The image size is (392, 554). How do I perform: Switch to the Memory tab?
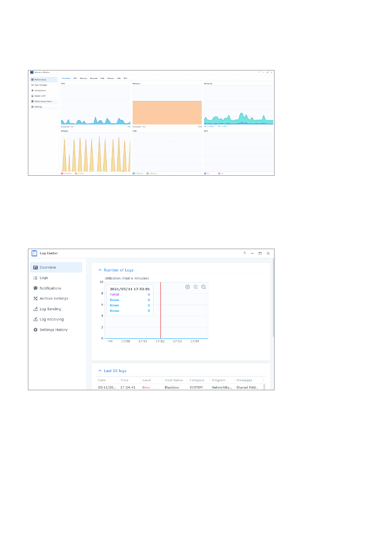click(83, 78)
